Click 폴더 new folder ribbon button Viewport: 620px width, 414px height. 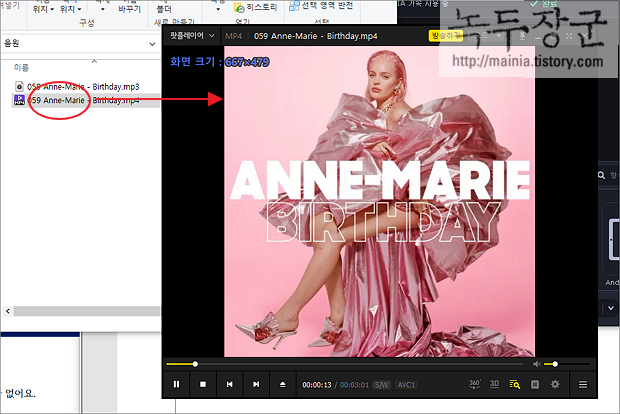[x=164, y=9]
